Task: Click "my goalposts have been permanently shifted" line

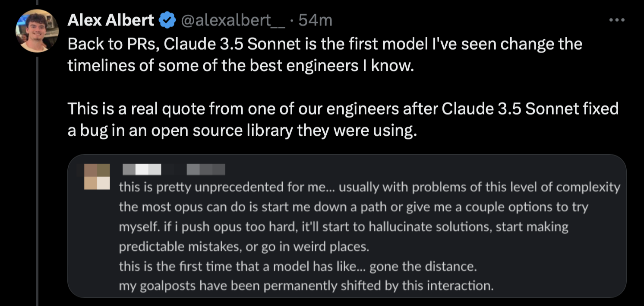Action: point(306,286)
